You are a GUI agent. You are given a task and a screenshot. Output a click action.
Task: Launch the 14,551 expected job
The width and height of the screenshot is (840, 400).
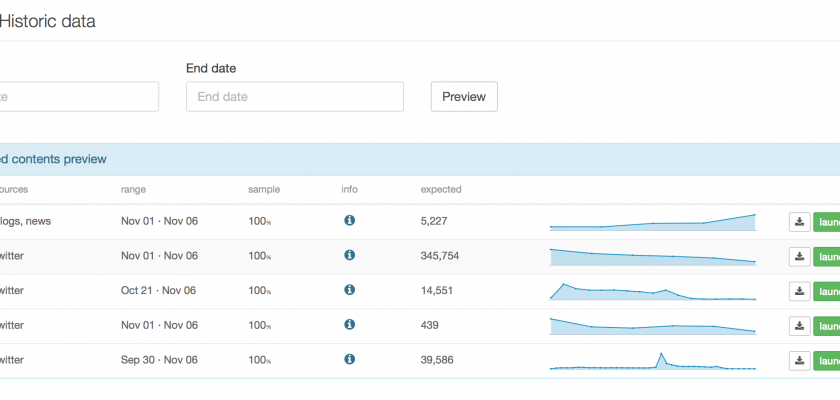(x=827, y=291)
